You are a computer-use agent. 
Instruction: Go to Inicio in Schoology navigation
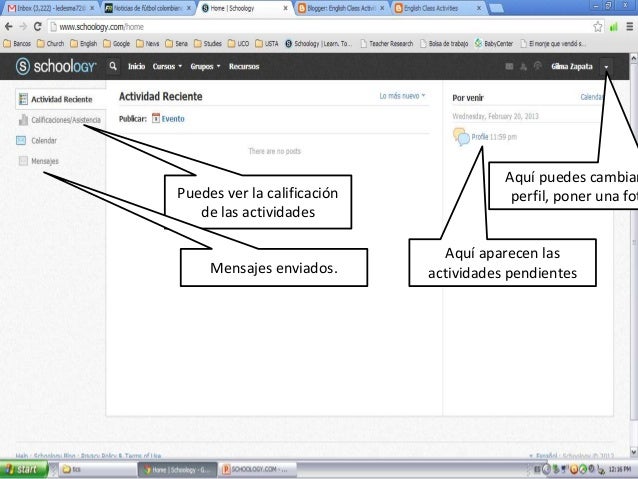pyautogui.click(x=136, y=66)
